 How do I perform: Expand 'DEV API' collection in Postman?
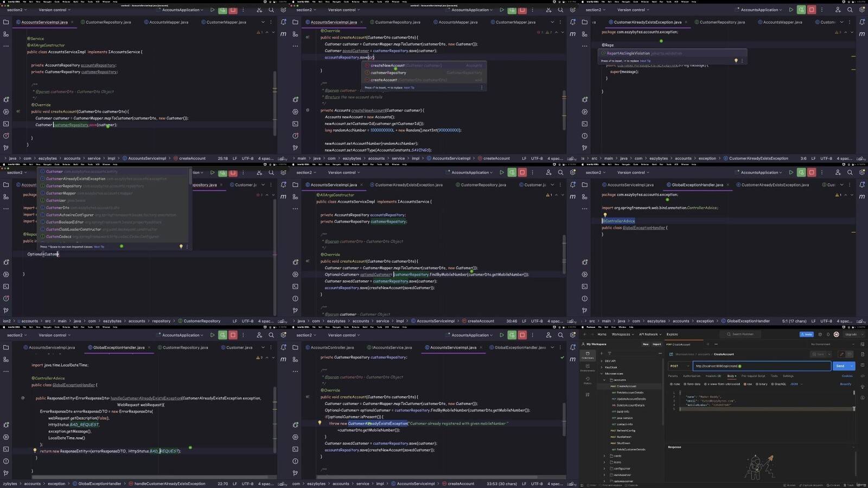(x=602, y=361)
